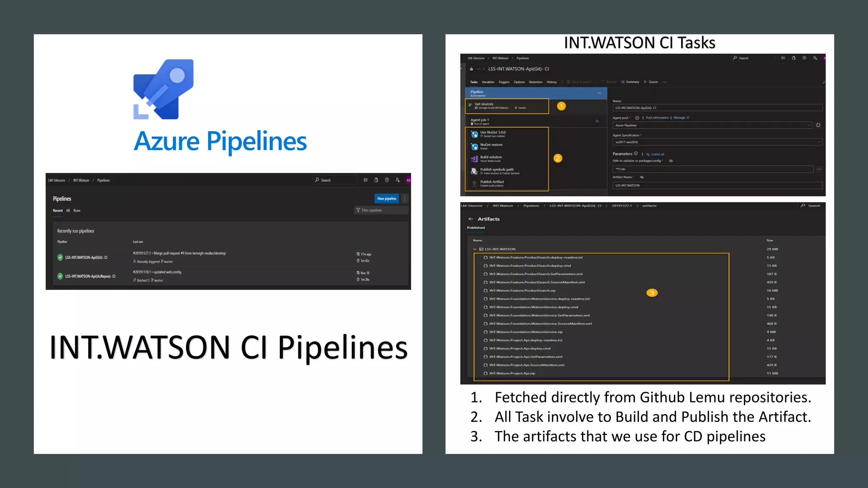Open the Manage agent pool link
868x488 pixels.
(x=681, y=118)
